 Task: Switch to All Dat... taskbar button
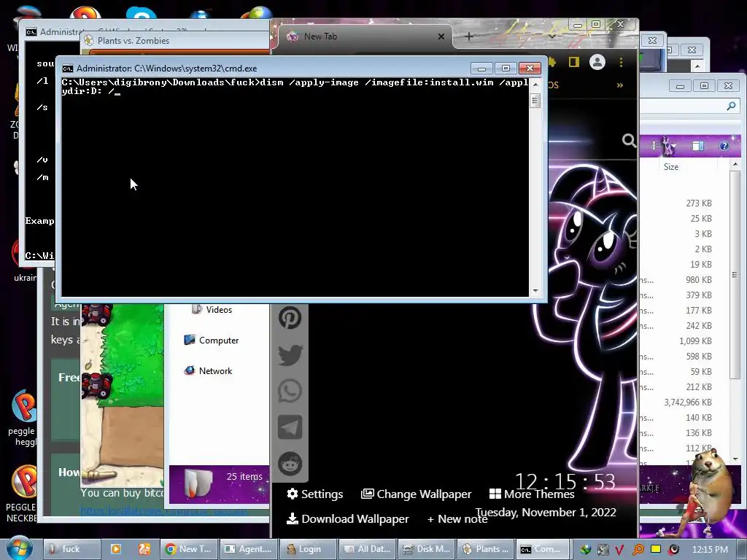tap(367, 549)
